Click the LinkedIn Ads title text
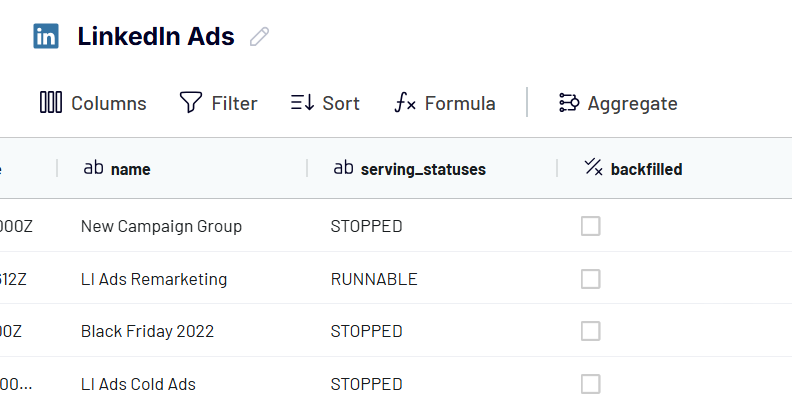Image resolution: width=792 pixels, height=407 pixels. [156, 36]
